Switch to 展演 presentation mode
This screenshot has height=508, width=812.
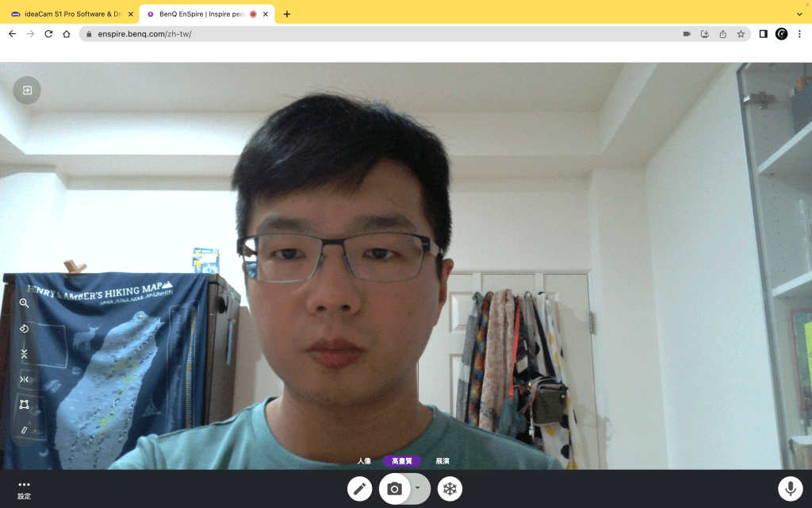click(x=442, y=461)
